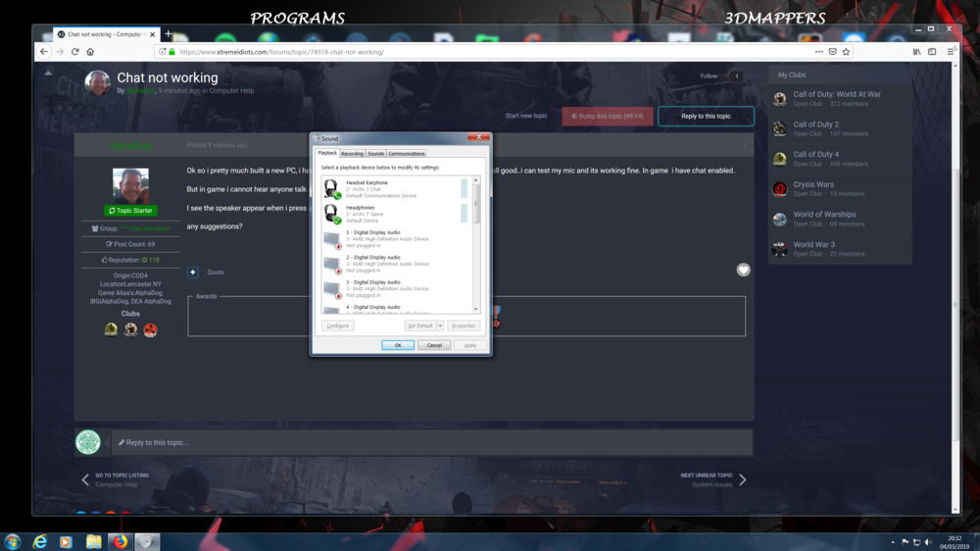
Task: Click Reply to this topic button
Action: click(706, 116)
